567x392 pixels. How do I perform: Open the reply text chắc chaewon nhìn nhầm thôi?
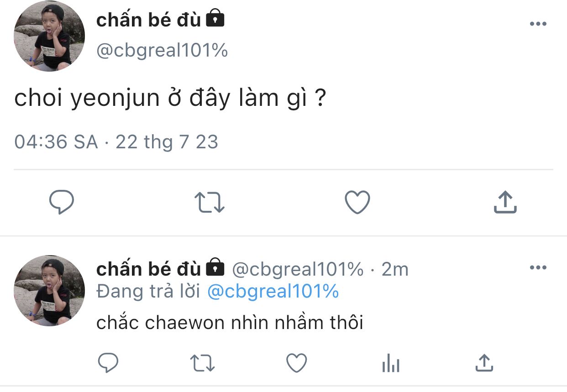pyautogui.click(x=230, y=323)
